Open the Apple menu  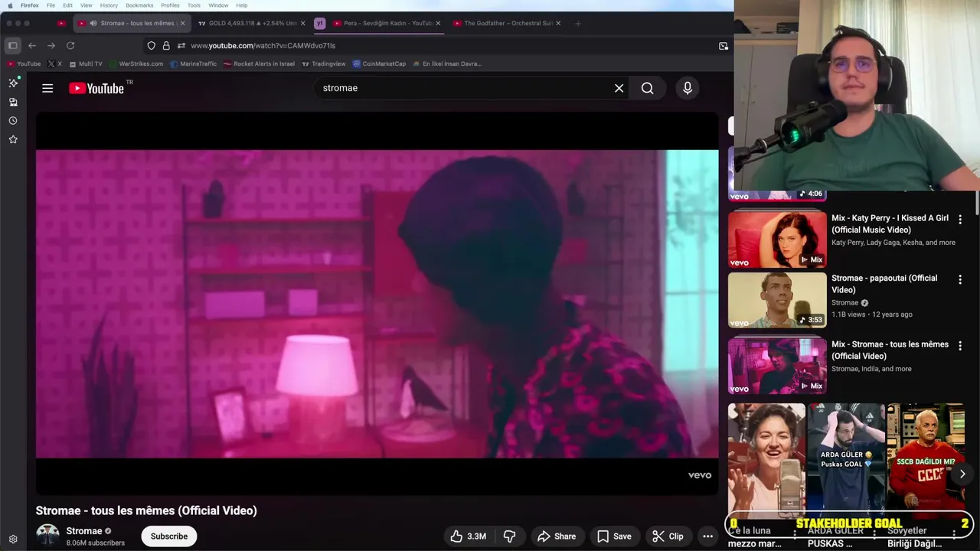coord(10,5)
